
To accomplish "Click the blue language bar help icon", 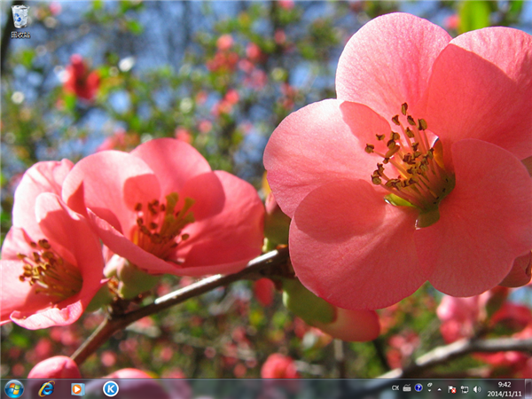I will pos(419,388).
